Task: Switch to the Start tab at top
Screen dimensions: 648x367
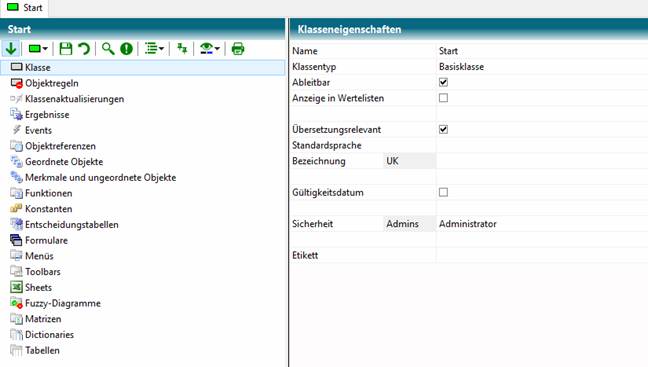Action: click(25, 8)
